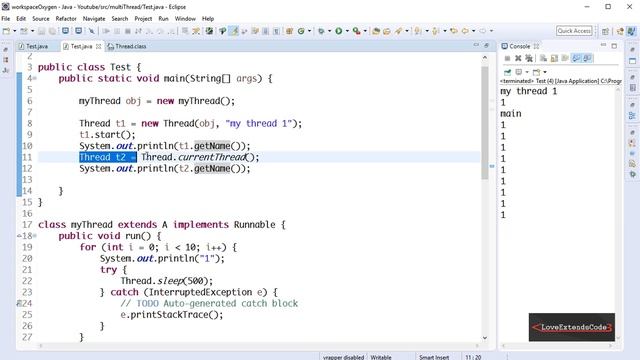Viewport: 640px width, 360px height.
Task: Click the Back navigation arrow icon
Action: click(x=465, y=31)
